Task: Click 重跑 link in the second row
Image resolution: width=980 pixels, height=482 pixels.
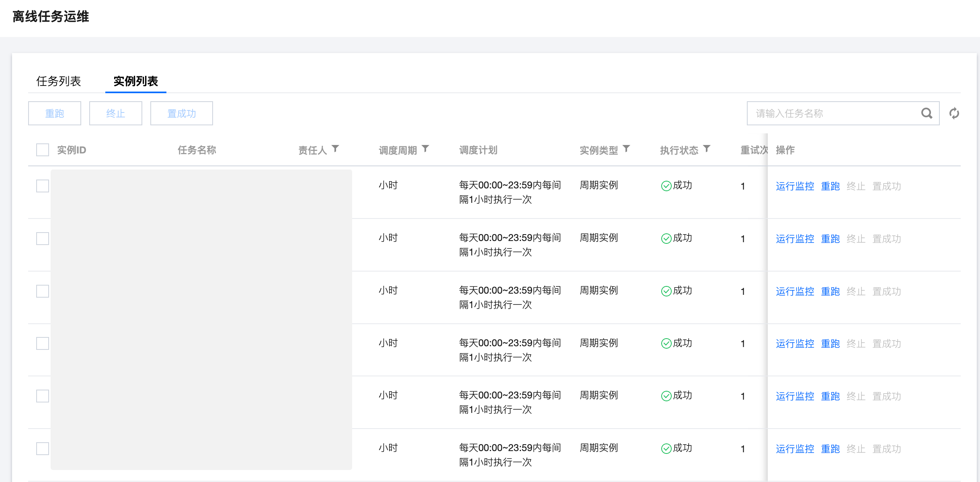Action: 830,239
